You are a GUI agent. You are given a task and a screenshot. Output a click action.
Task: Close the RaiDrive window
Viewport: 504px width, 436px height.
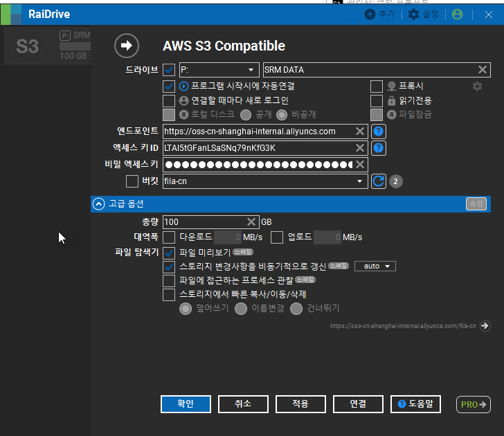pos(489,15)
